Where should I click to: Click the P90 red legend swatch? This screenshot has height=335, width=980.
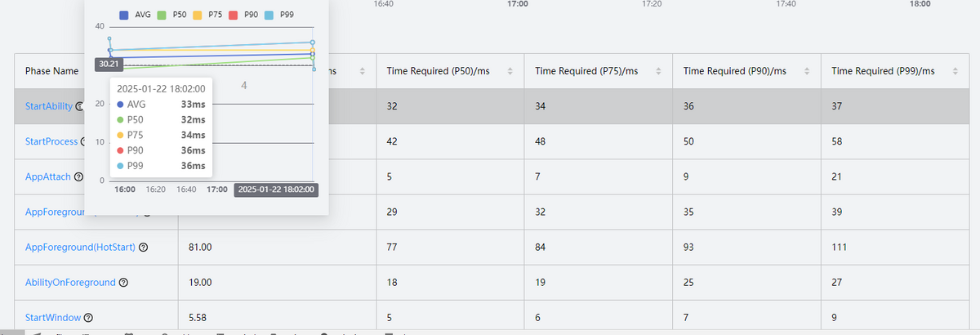pos(233,15)
